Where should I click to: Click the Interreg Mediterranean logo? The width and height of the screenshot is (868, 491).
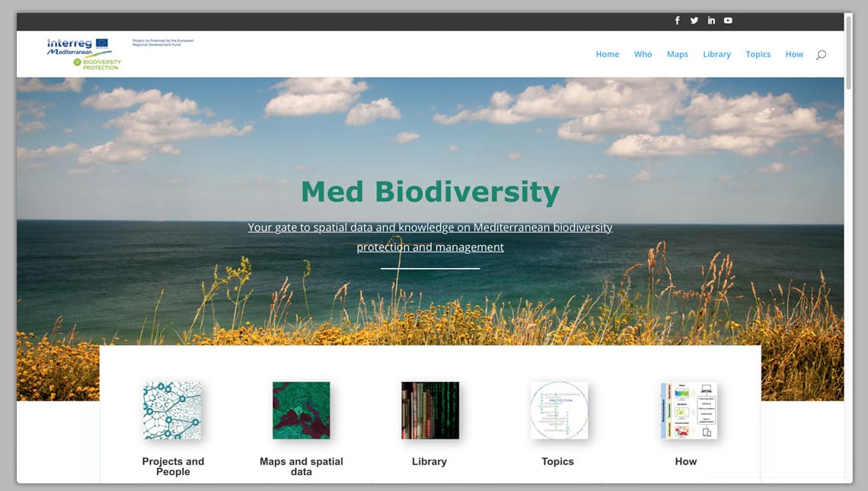click(84, 53)
